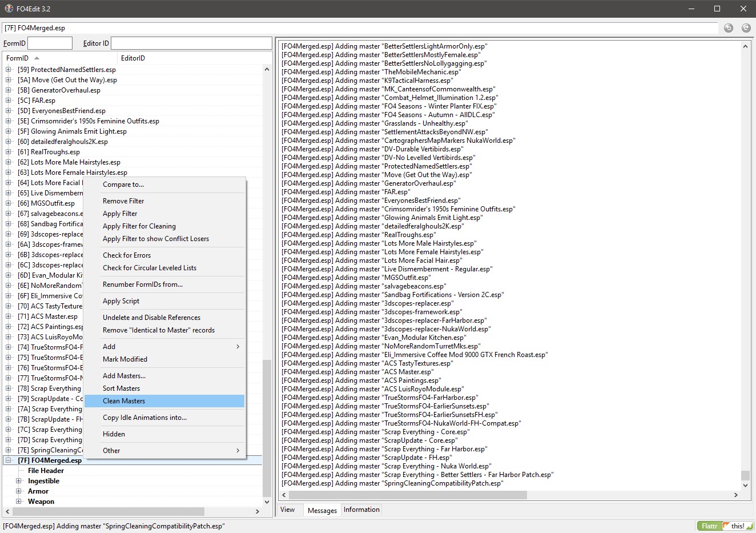This screenshot has height=533, width=756.
Task: Select Check for Errors menu entry
Action: pyautogui.click(x=164, y=255)
